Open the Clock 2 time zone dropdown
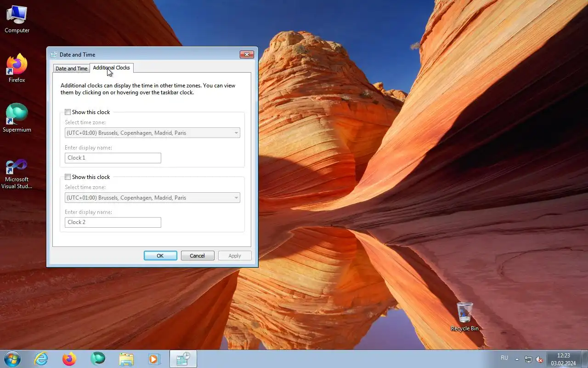The image size is (588, 368). [x=153, y=198]
